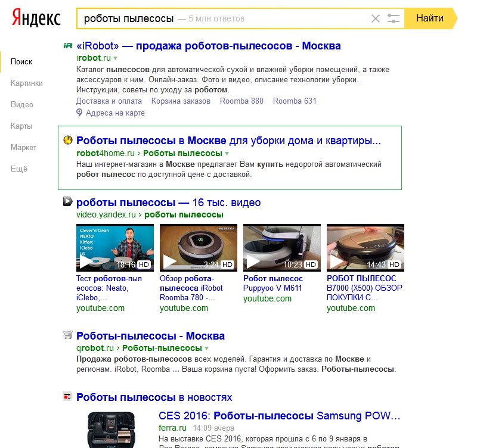Click the Роботы пылесосы breadcrumb after robot4home.ru
Viewport: 477px width, 448px height.
click(182, 153)
